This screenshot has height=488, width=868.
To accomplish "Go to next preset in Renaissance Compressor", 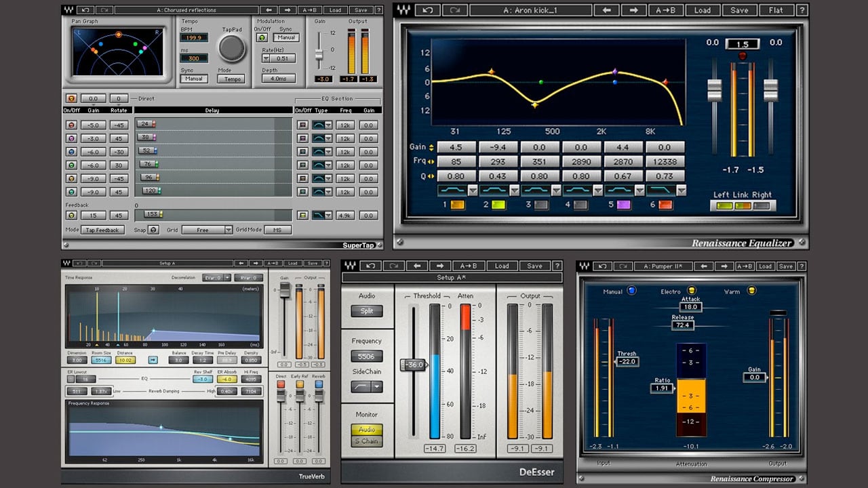I will tap(725, 266).
